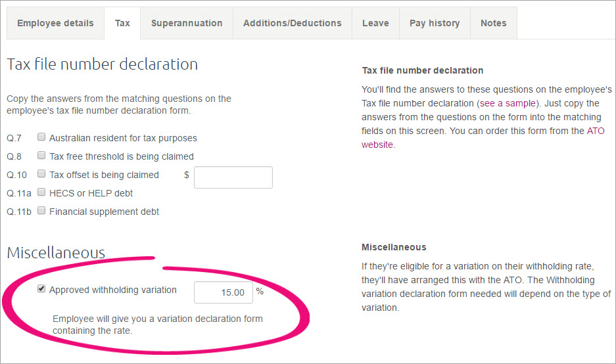This screenshot has width=616, height=364.
Task: Switch to the Notes tab
Action: tap(493, 23)
